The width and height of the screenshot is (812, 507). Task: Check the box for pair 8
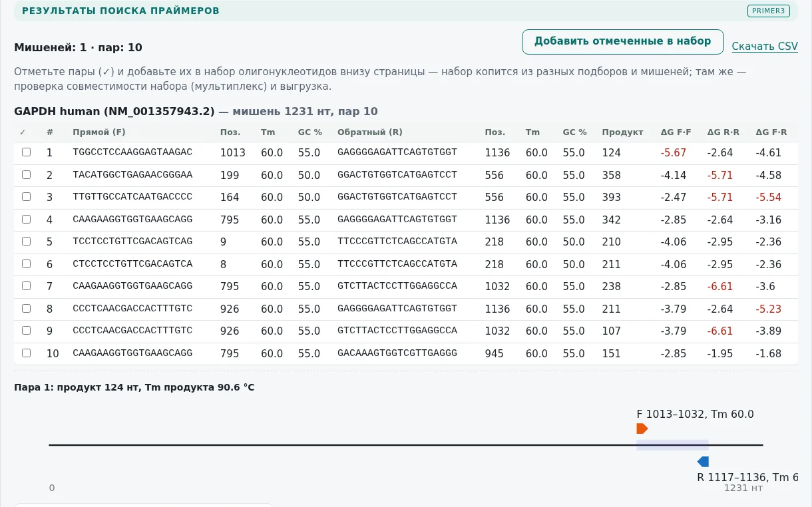pos(26,308)
